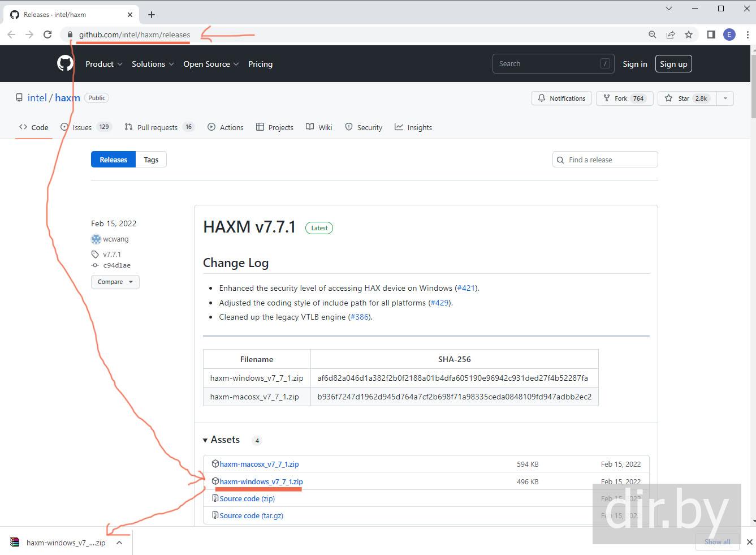The height and width of the screenshot is (555, 756).
Task: Switch to the Pull requests tab
Action: (x=159, y=127)
